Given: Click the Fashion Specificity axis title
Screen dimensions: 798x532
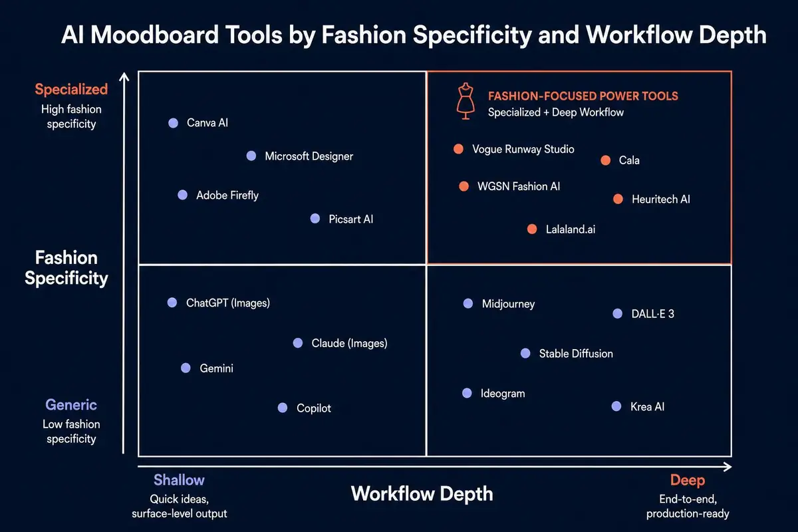Looking at the screenshot, I should pyautogui.click(x=66, y=268).
